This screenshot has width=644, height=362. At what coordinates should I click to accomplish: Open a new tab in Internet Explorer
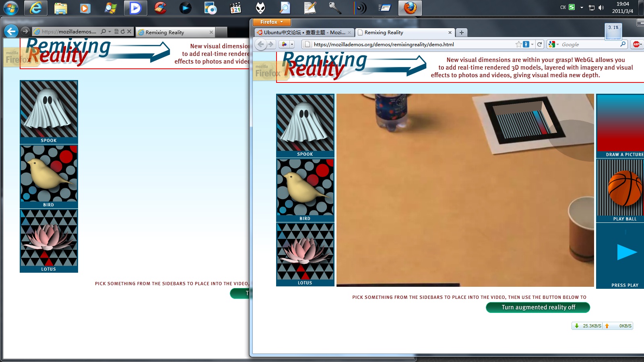[221, 32]
